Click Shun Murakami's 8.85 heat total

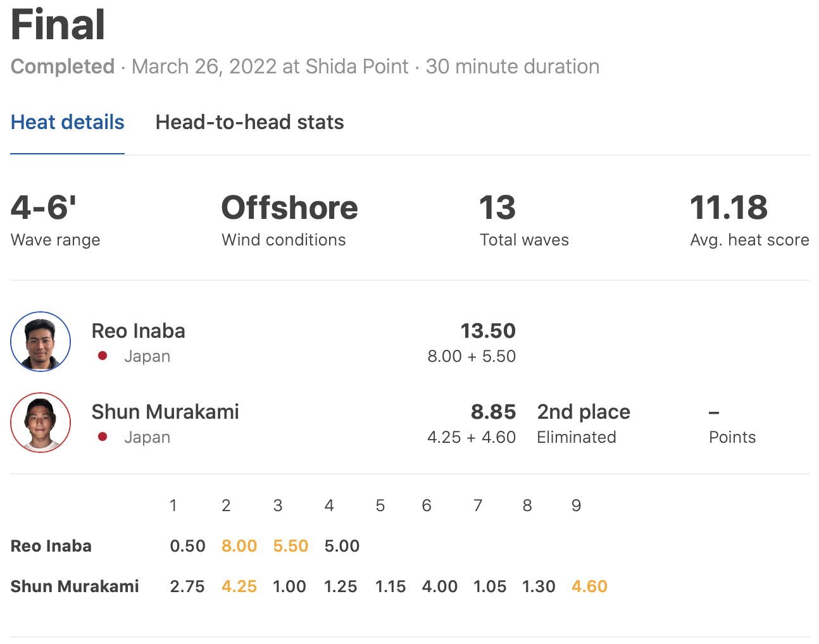pyautogui.click(x=493, y=412)
